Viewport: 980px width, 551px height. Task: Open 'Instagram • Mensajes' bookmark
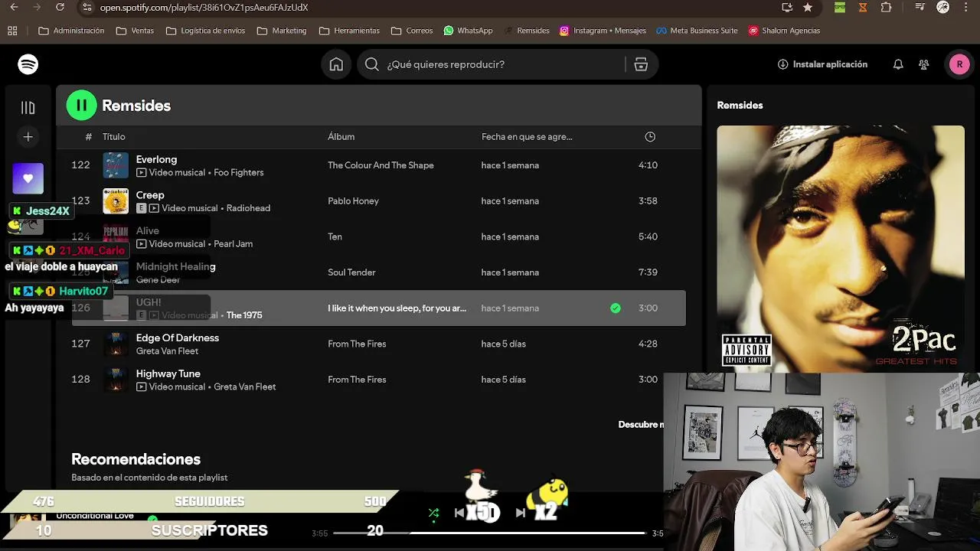point(603,31)
